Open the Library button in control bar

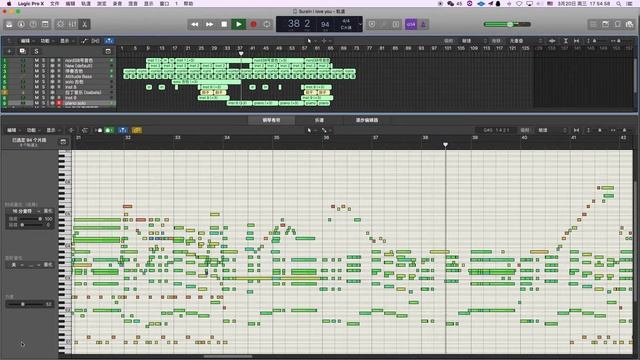tap(9, 24)
